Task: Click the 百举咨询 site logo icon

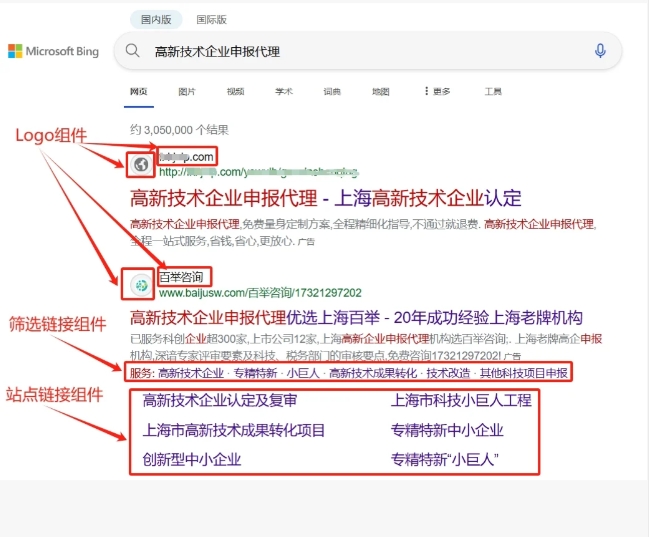Action: point(141,285)
